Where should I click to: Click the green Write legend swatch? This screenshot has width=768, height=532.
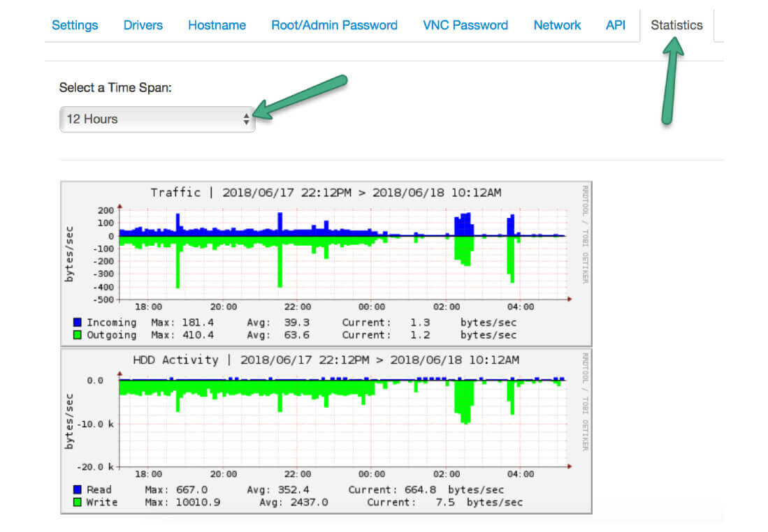point(77,502)
